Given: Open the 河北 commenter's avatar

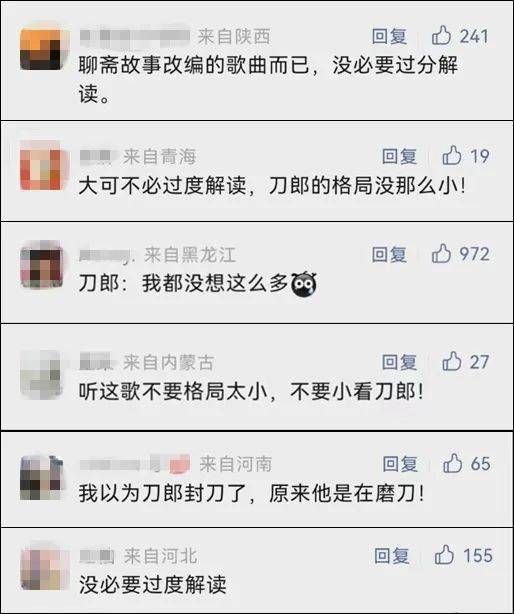Looking at the screenshot, I should (41, 569).
